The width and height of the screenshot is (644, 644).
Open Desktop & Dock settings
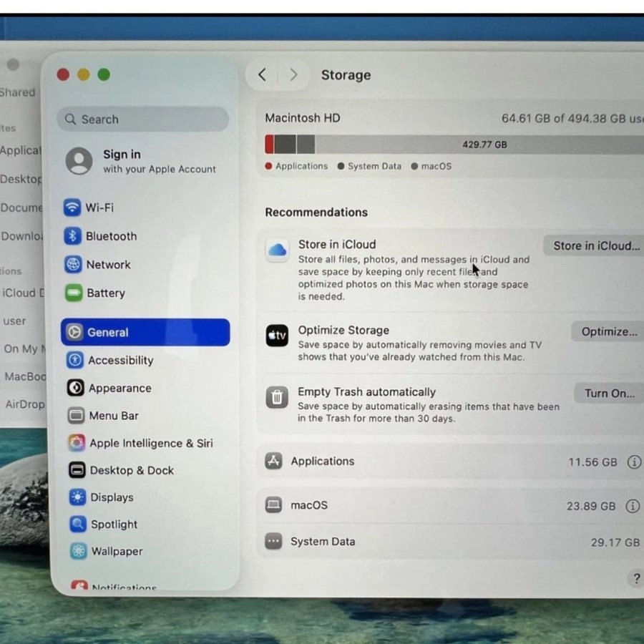[x=131, y=470]
